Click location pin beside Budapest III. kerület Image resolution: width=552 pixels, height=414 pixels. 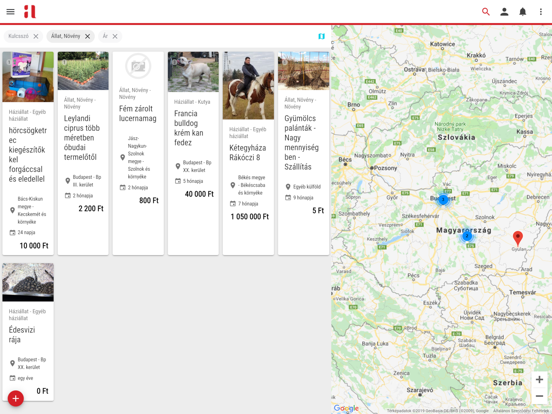click(x=68, y=181)
